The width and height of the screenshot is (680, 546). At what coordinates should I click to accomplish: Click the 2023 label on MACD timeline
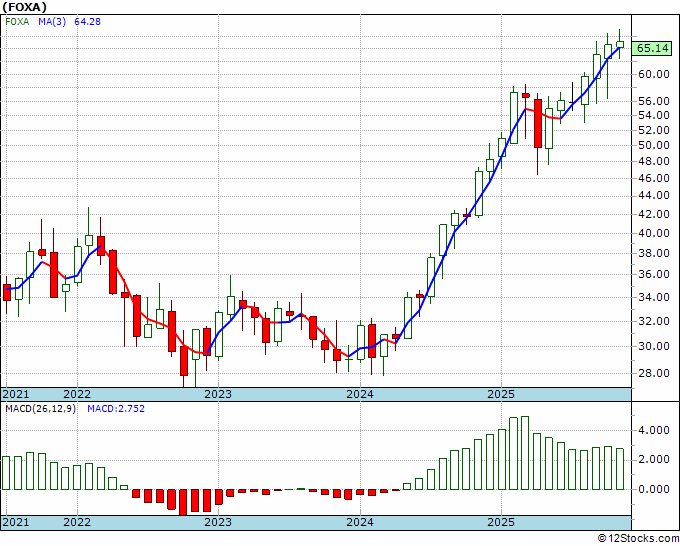tap(218, 522)
